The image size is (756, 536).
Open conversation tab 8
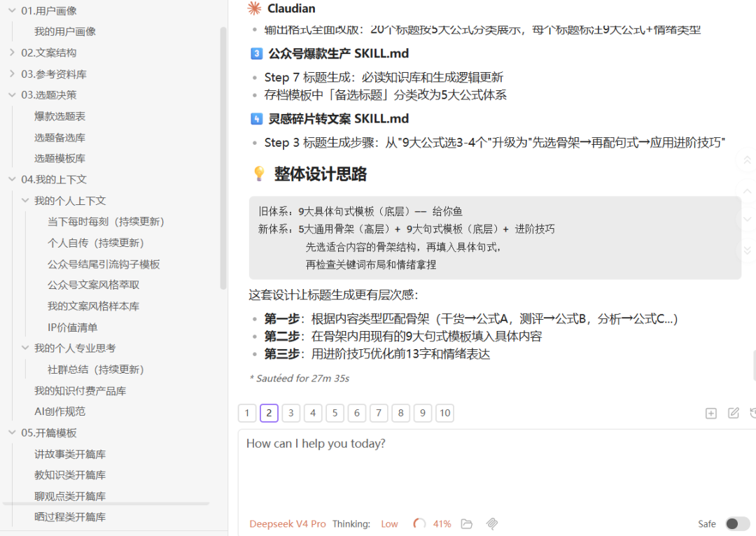click(400, 413)
